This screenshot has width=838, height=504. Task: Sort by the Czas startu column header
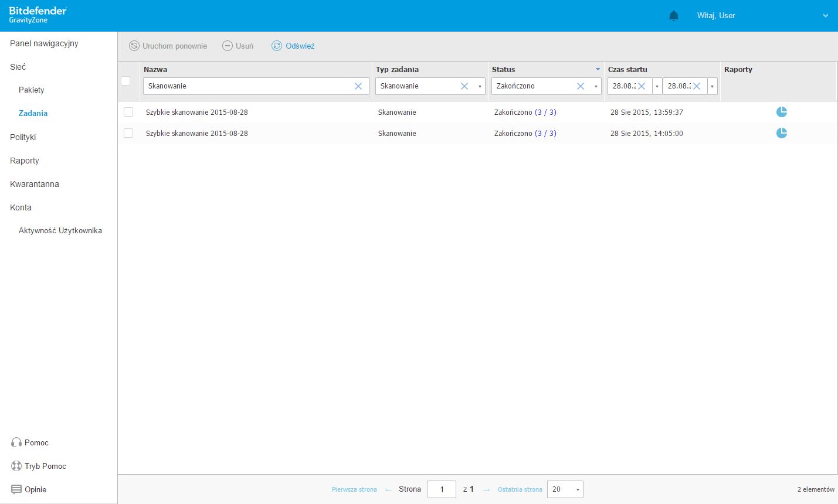627,69
